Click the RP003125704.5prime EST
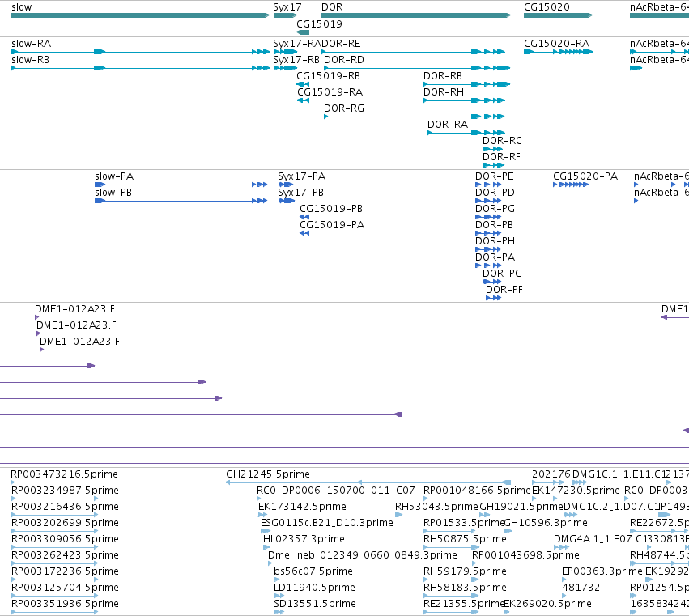 [54, 596]
